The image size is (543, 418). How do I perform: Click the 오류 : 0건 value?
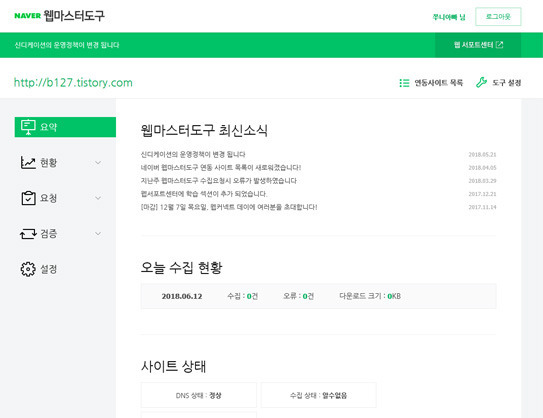coord(299,296)
